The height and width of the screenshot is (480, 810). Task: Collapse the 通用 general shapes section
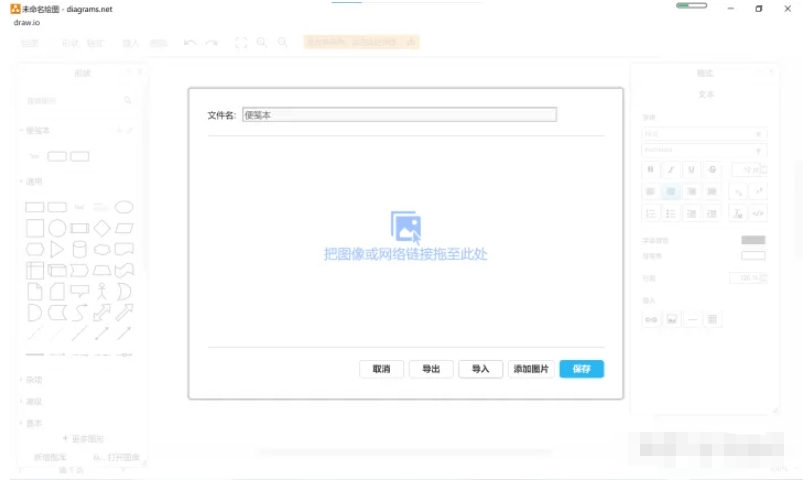[x=34, y=181]
